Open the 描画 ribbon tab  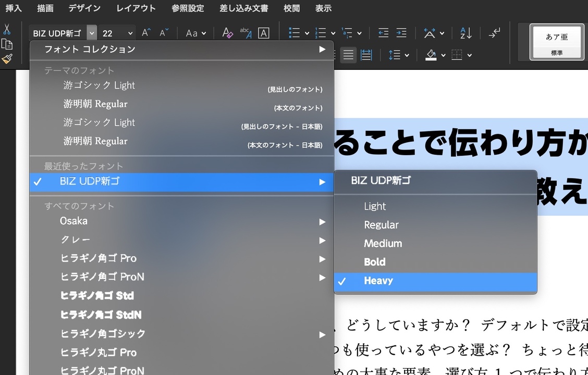pyautogui.click(x=45, y=8)
